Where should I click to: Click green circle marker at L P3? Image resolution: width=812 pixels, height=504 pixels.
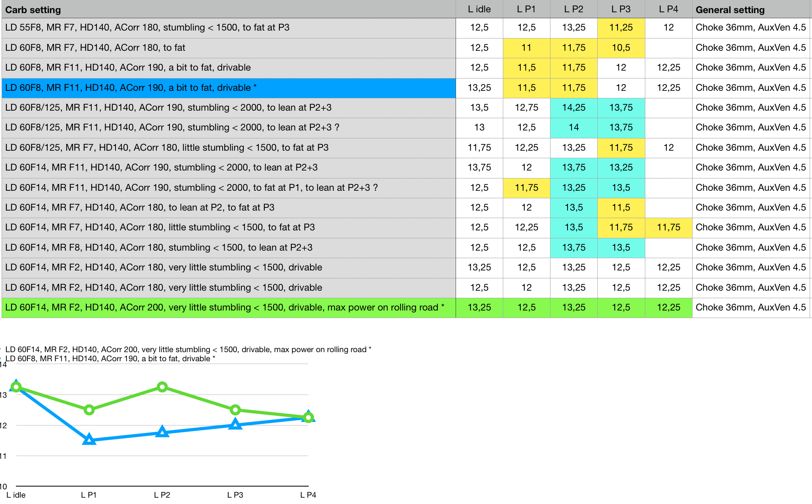pos(235,410)
